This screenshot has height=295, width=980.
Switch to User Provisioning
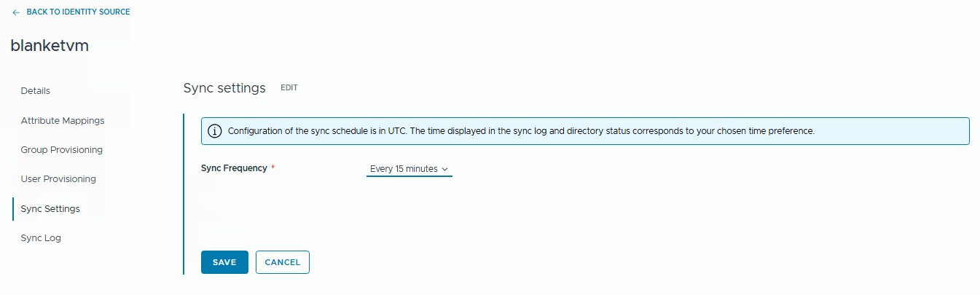tap(58, 179)
